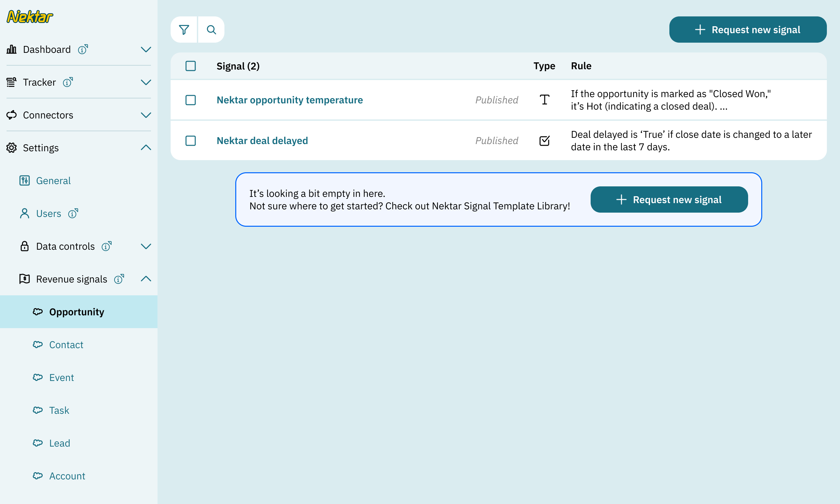Click Request new signal in empty-state banner
Screen dimensions: 840x504
669,199
